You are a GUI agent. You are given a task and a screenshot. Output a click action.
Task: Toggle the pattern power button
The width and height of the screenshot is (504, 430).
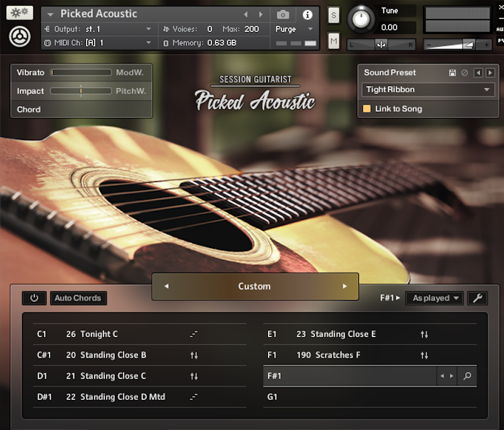tap(34, 298)
